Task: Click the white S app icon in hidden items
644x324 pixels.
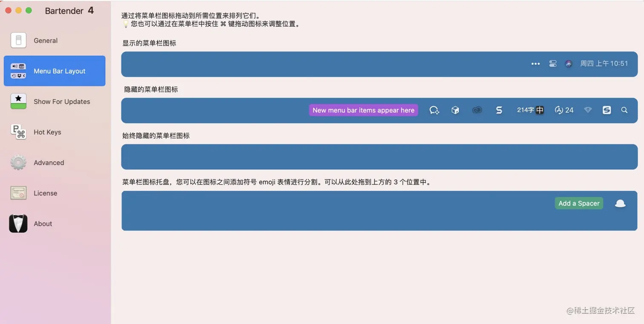Action: 607,110
